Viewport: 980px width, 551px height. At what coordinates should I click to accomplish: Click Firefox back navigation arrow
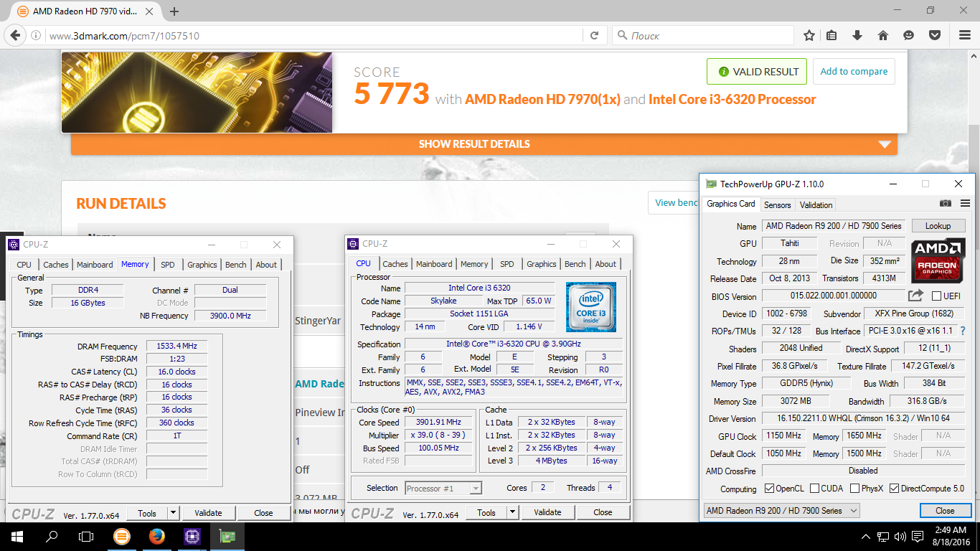14,35
